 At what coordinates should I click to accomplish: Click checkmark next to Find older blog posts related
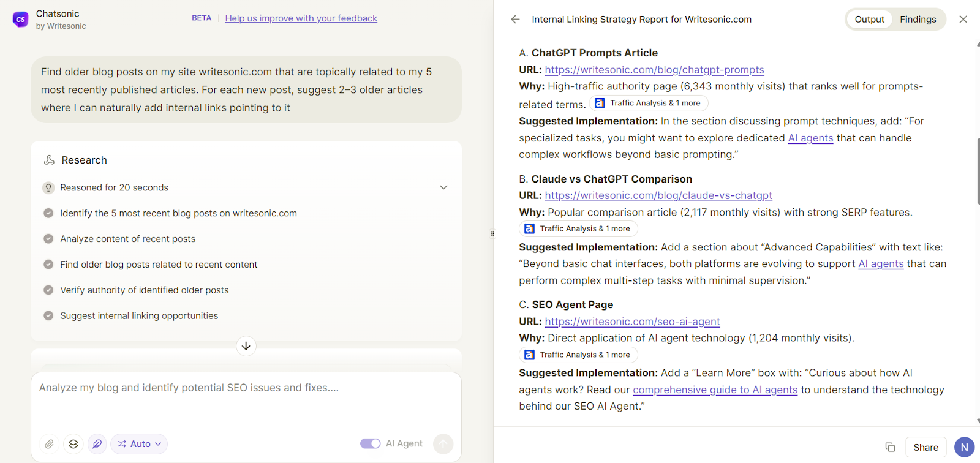pyautogui.click(x=48, y=265)
